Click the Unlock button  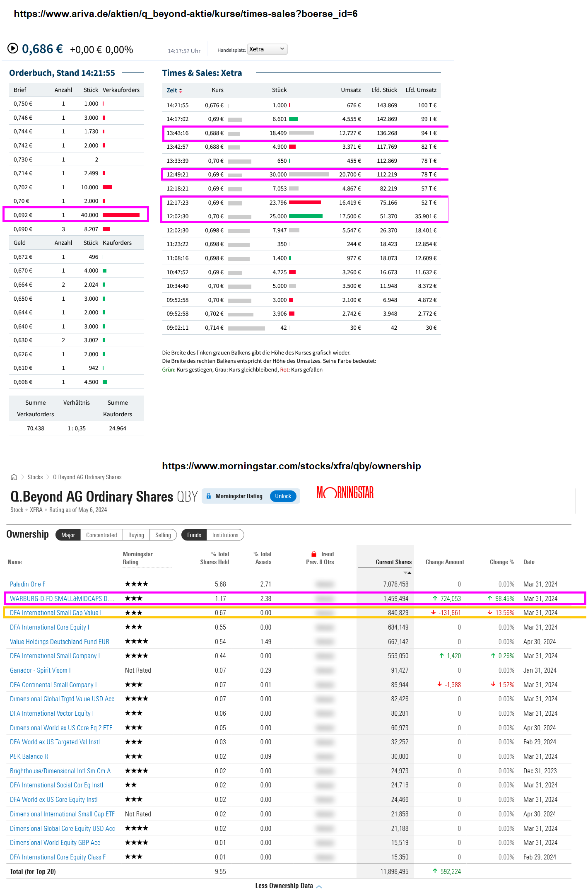283,496
